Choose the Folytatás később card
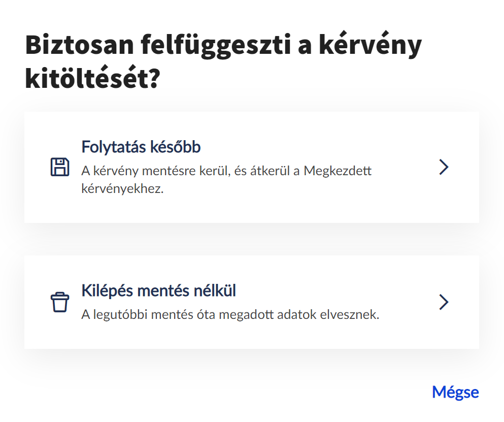This screenshot has width=504, height=422. click(251, 167)
